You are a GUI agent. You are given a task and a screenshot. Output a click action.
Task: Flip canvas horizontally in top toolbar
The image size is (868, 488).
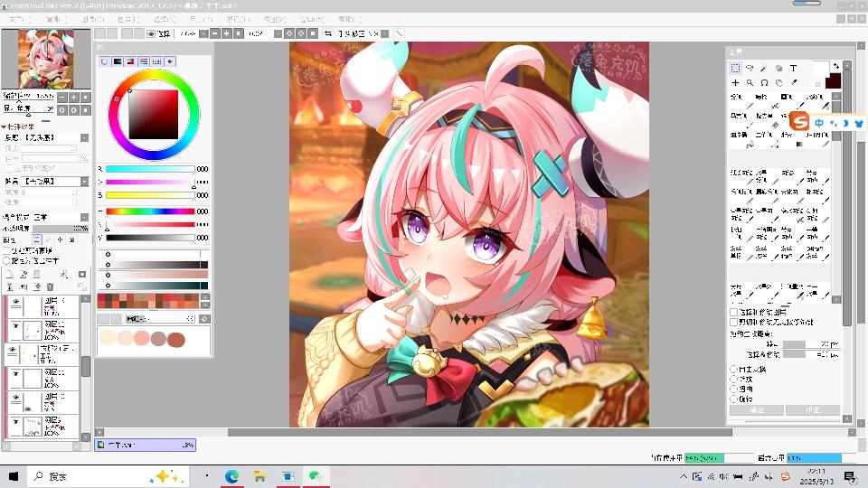coord(327,33)
